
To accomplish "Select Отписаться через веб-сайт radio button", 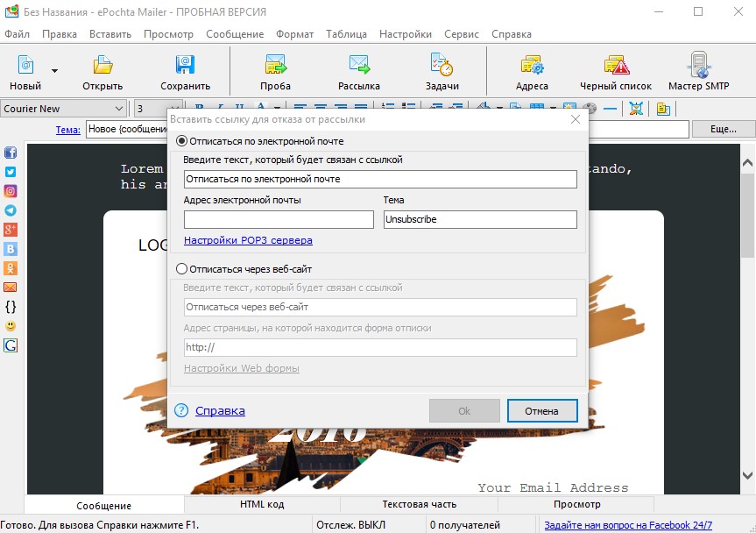I will click(x=181, y=268).
